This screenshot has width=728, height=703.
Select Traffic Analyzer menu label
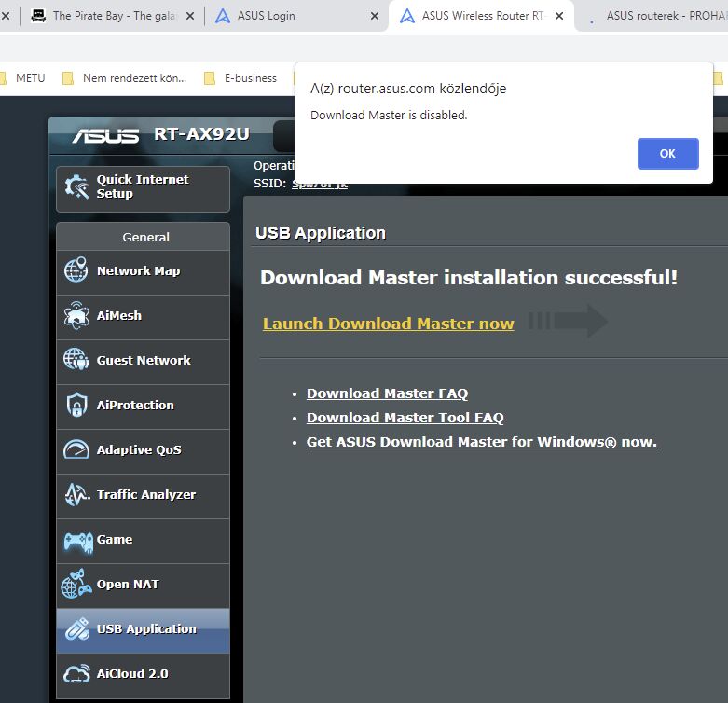[146, 494]
